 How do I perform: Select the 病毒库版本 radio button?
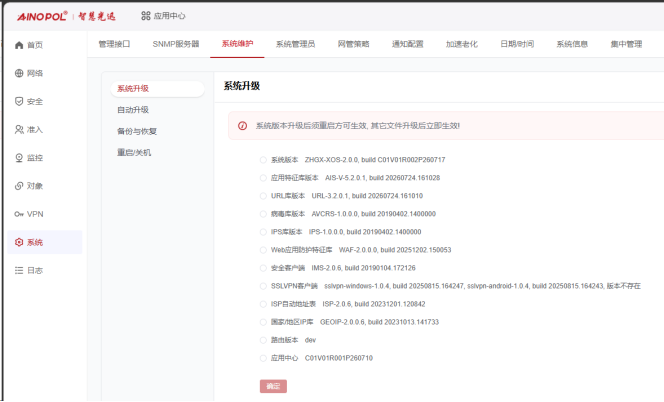tap(263, 214)
